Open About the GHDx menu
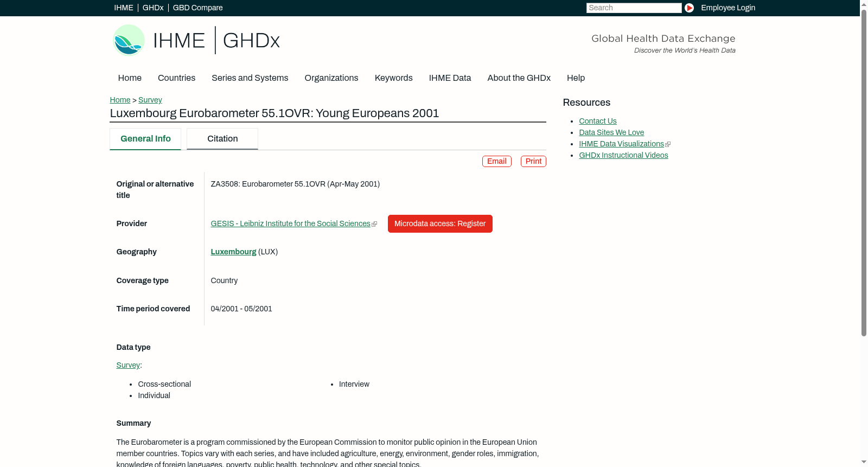This screenshot has height=467, width=868. [519, 78]
